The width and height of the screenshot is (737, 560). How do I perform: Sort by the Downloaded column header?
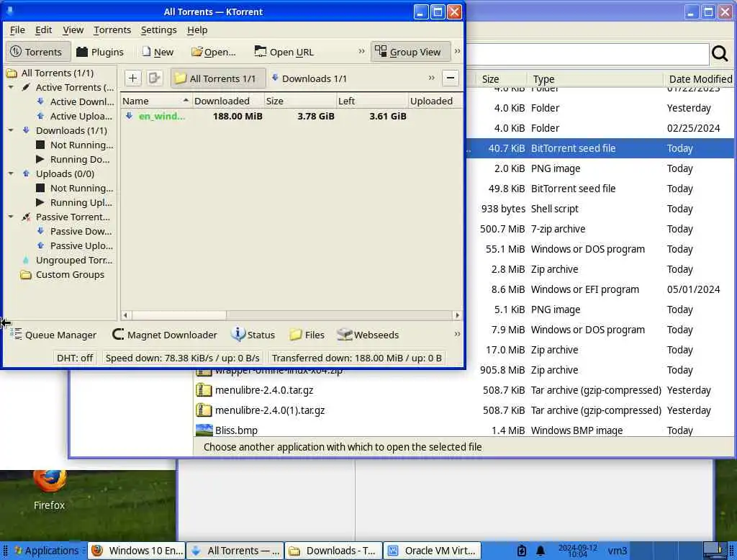point(227,101)
